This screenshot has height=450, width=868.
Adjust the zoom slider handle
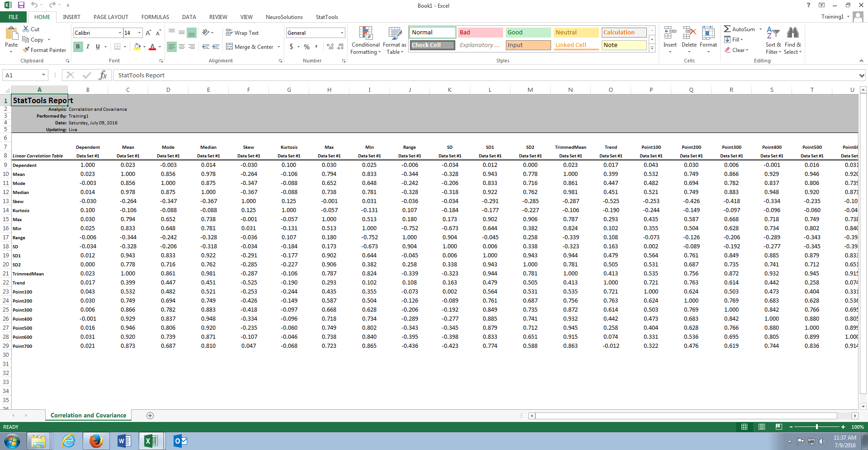[816, 426]
